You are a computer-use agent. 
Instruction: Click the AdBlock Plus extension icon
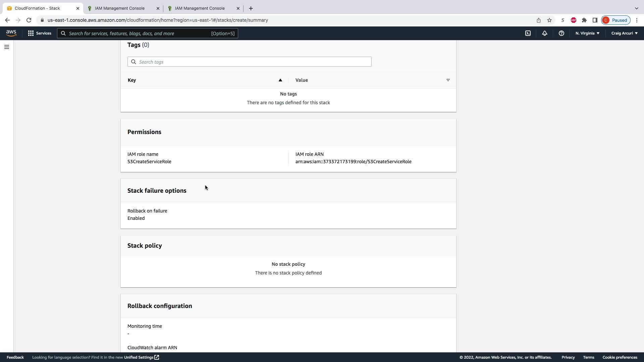point(574,20)
